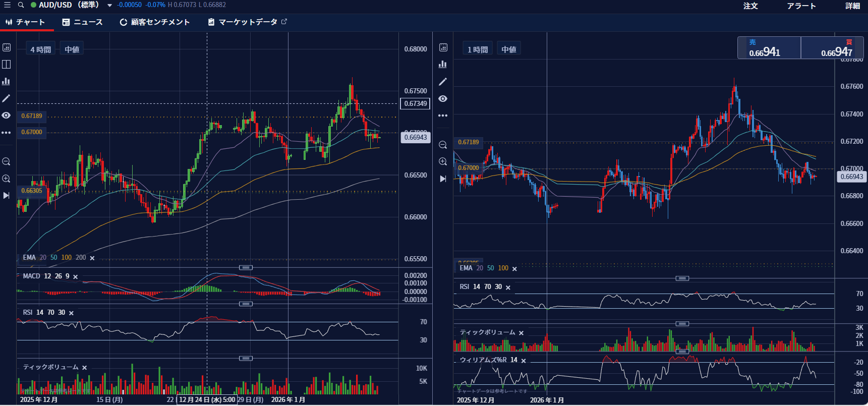Grab the panel resize handle above MACD

coord(246,267)
